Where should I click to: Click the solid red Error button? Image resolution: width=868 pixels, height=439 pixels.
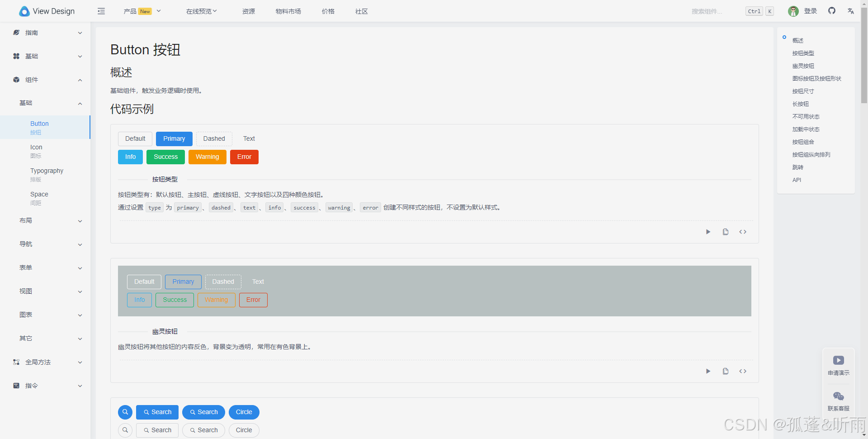(244, 157)
